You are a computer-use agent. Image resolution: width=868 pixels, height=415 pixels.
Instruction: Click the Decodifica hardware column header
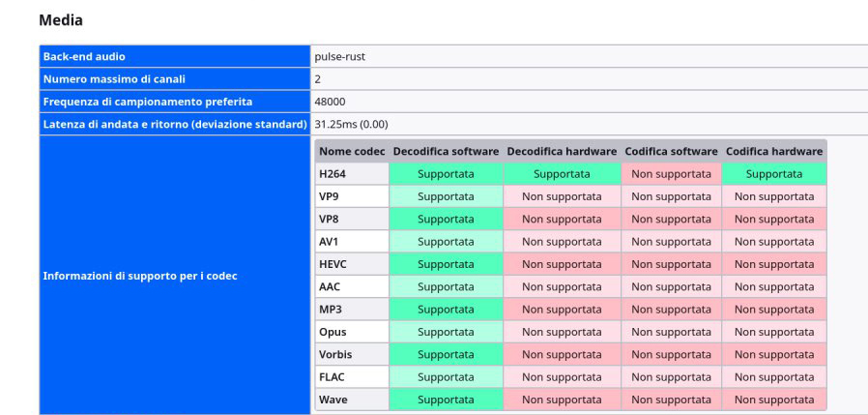pos(562,151)
